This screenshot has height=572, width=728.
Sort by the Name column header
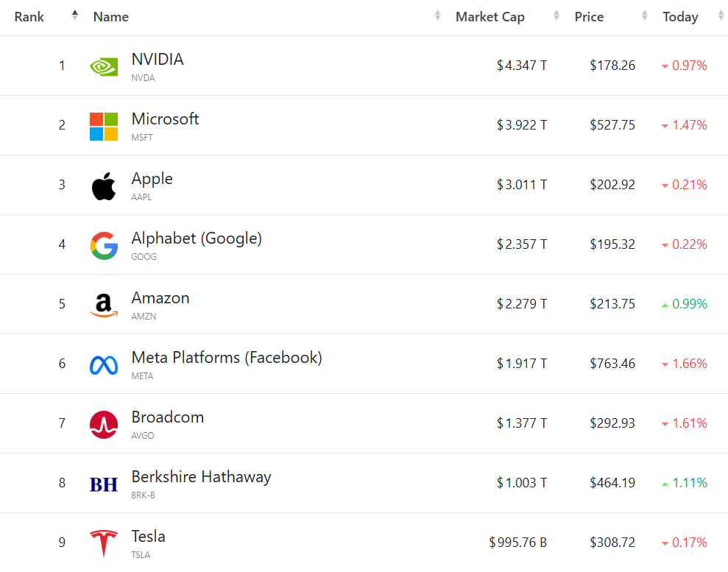tap(111, 17)
